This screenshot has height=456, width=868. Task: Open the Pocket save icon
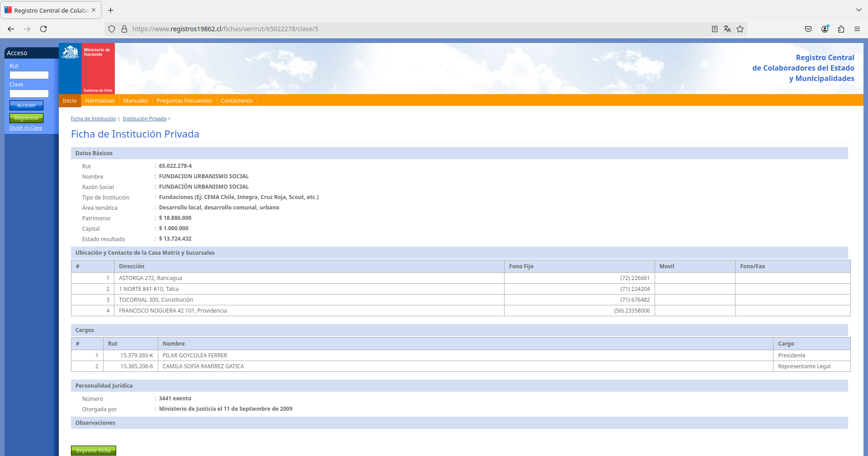coord(808,29)
